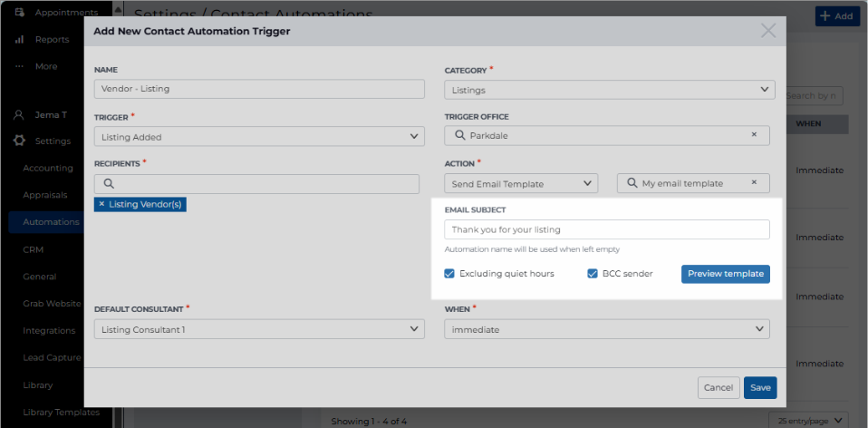Open the When dropdown showing immediate
This screenshot has height=428, width=868.
click(607, 329)
